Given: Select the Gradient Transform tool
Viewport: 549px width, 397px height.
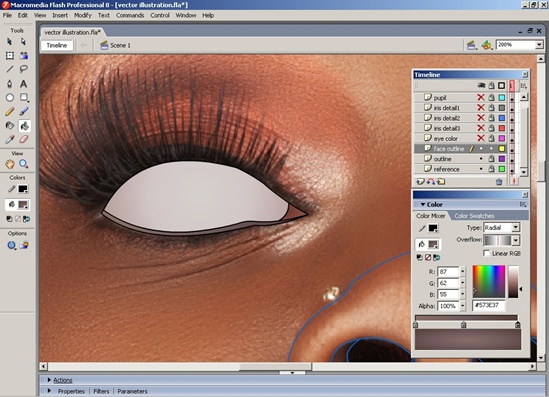Looking at the screenshot, I should [x=23, y=55].
